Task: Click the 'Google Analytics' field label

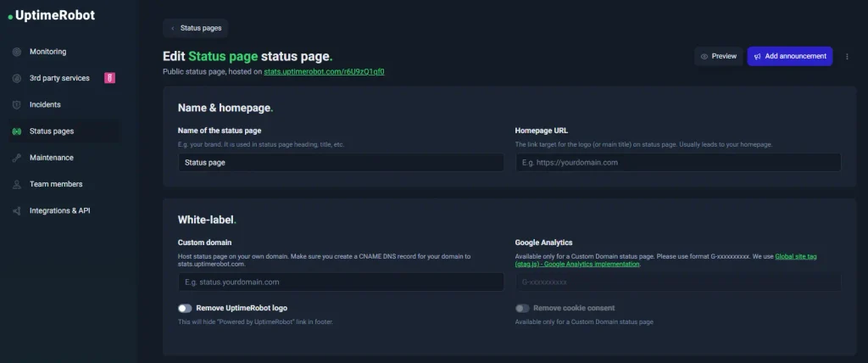Action: [543, 243]
